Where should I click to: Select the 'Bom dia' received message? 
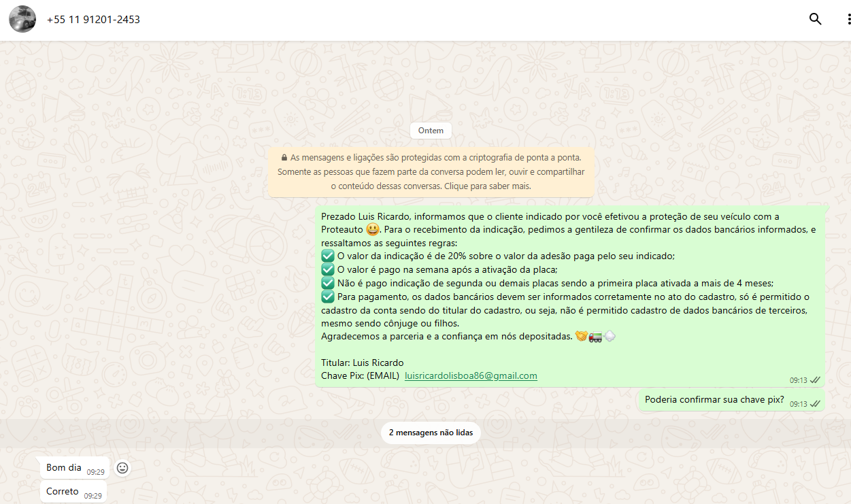[x=64, y=468]
